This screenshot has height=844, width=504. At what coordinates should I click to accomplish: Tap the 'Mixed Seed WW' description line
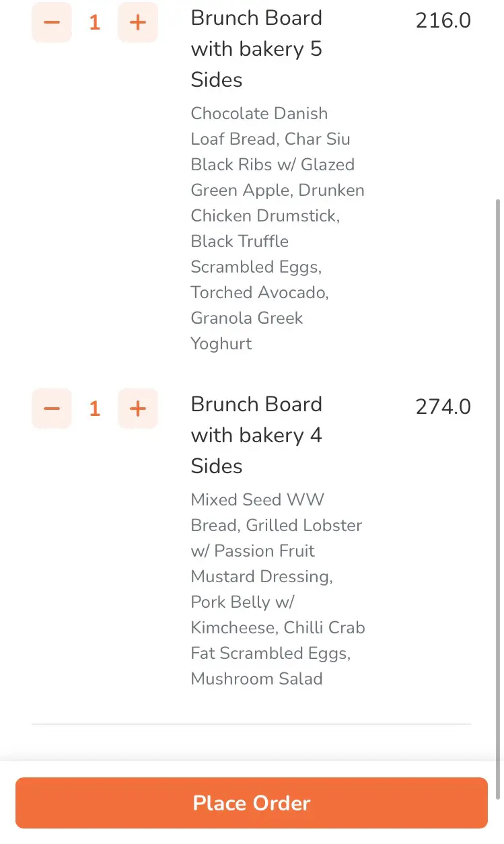(257, 499)
